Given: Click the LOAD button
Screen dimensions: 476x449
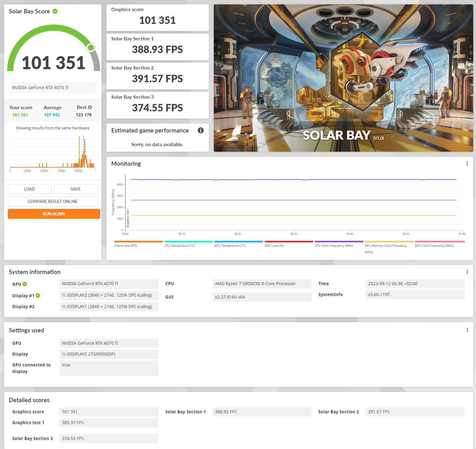Looking at the screenshot, I should coord(29,189).
